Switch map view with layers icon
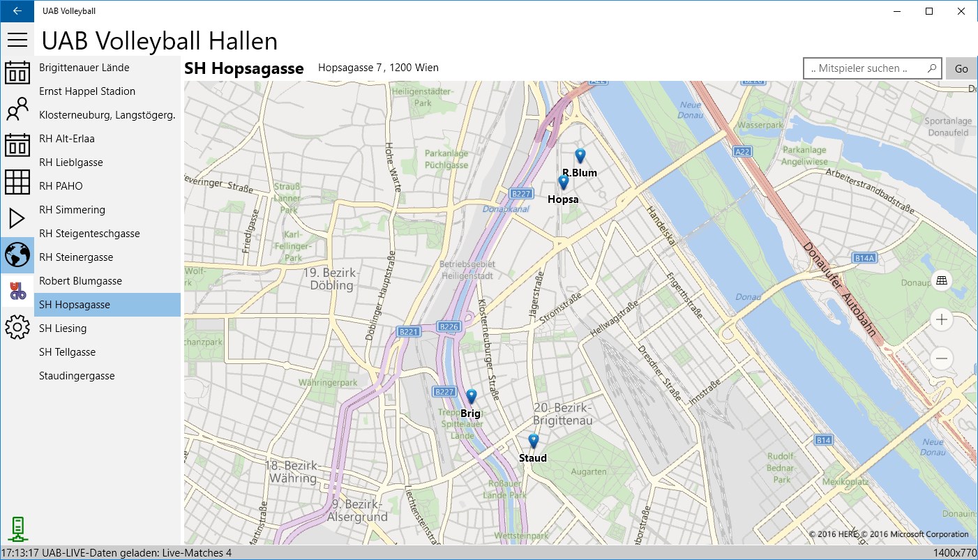This screenshot has width=978, height=560. tap(942, 280)
